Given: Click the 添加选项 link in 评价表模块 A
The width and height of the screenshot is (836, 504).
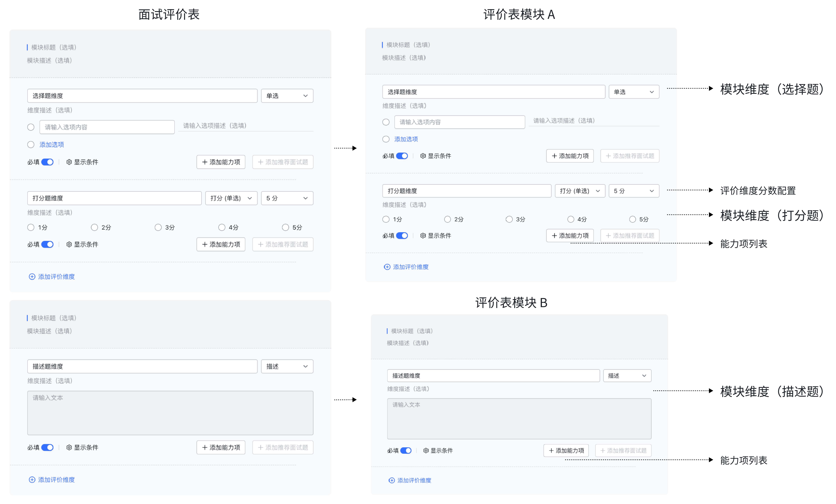Looking at the screenshot, I should pos(406,139).
